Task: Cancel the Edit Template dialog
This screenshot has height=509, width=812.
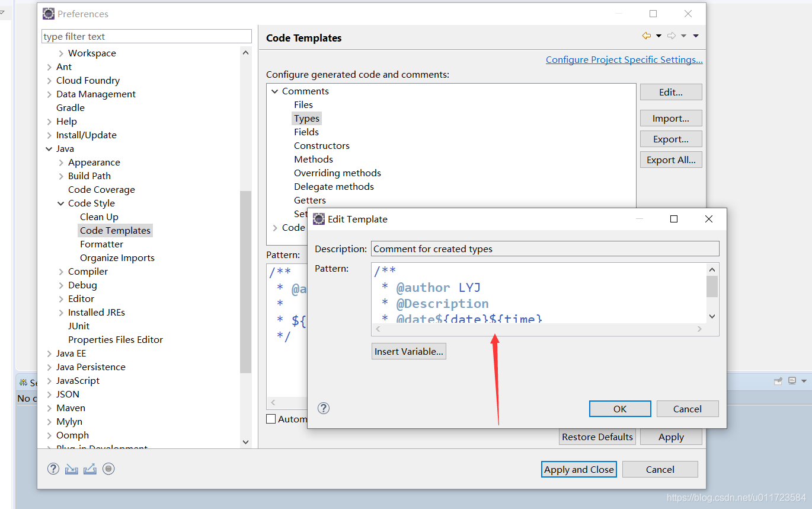Action: pos(688,409)
